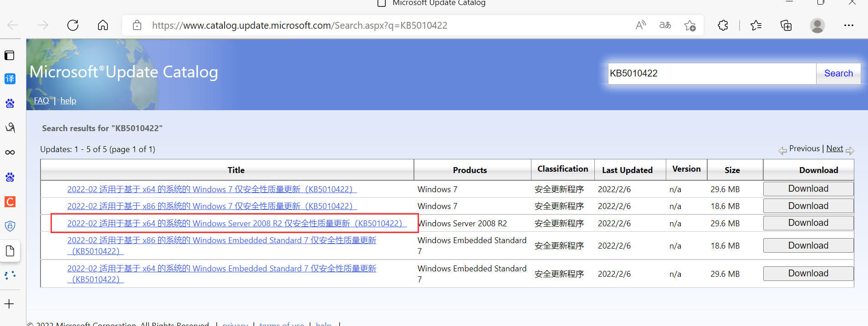Screen dimensions: 868x326
Task: Download x86 Windows 7 update
Action: coord(808,206)
